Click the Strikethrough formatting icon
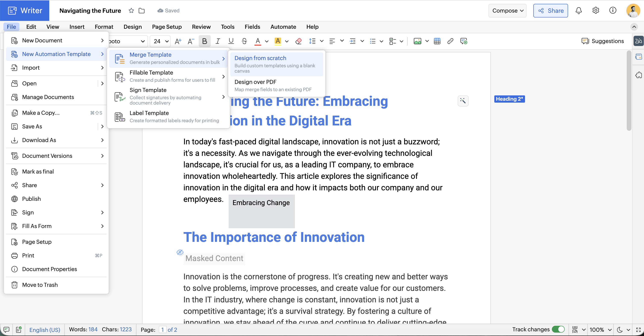The image size is (644, 336). click(x=244, y=41)
